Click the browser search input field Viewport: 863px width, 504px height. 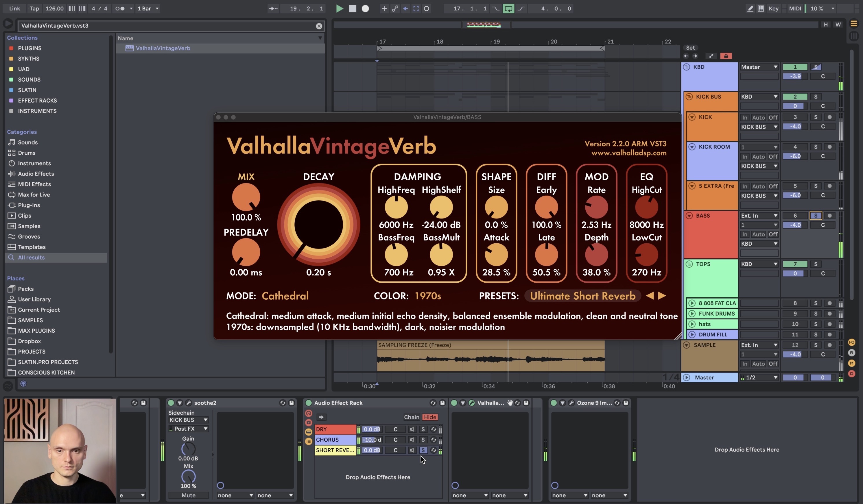coord(168,26)
